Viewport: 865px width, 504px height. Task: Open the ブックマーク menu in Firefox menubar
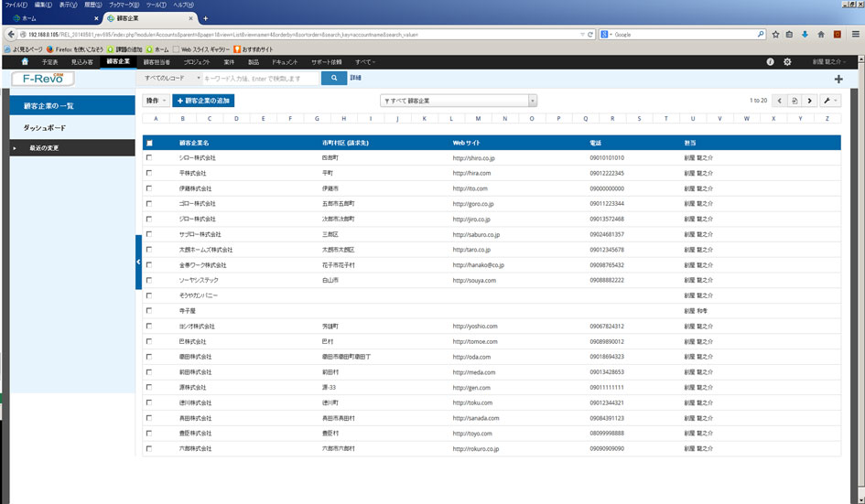(124, 5)
